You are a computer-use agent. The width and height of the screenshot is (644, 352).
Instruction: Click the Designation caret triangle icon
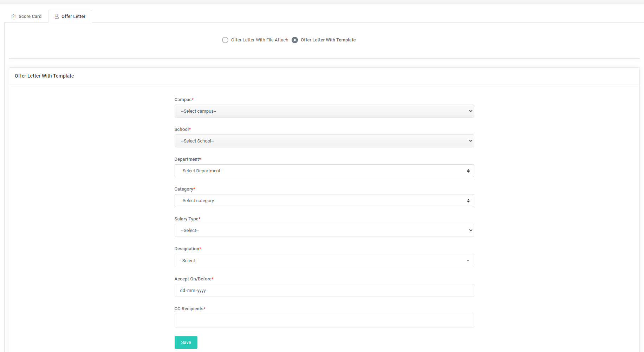click(x=468, y=261)
